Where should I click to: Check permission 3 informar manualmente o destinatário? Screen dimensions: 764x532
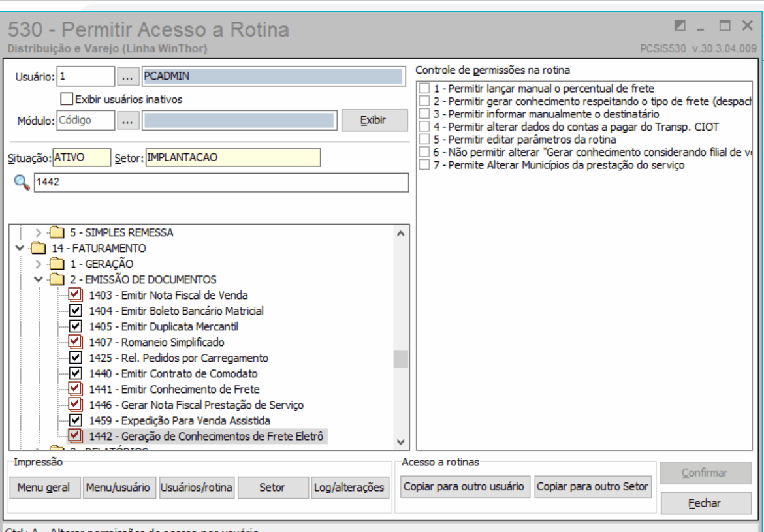(424, 114)
